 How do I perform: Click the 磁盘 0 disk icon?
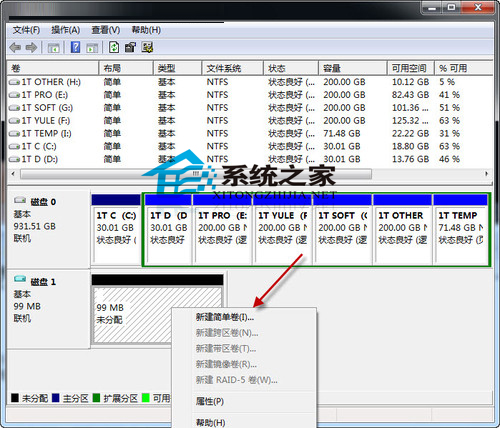(20, 200)
